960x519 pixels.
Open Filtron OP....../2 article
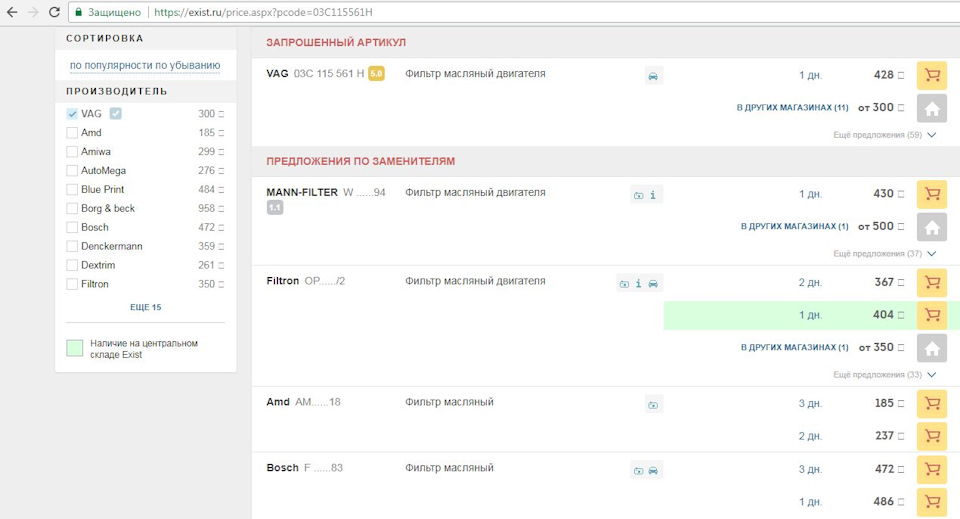tap(306, 282)
